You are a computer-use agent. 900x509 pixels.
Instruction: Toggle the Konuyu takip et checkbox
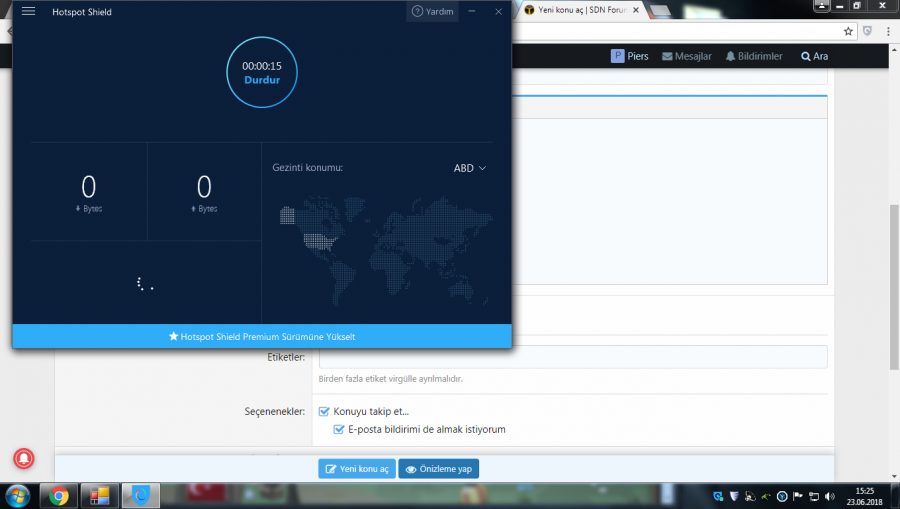click(324, 411)
